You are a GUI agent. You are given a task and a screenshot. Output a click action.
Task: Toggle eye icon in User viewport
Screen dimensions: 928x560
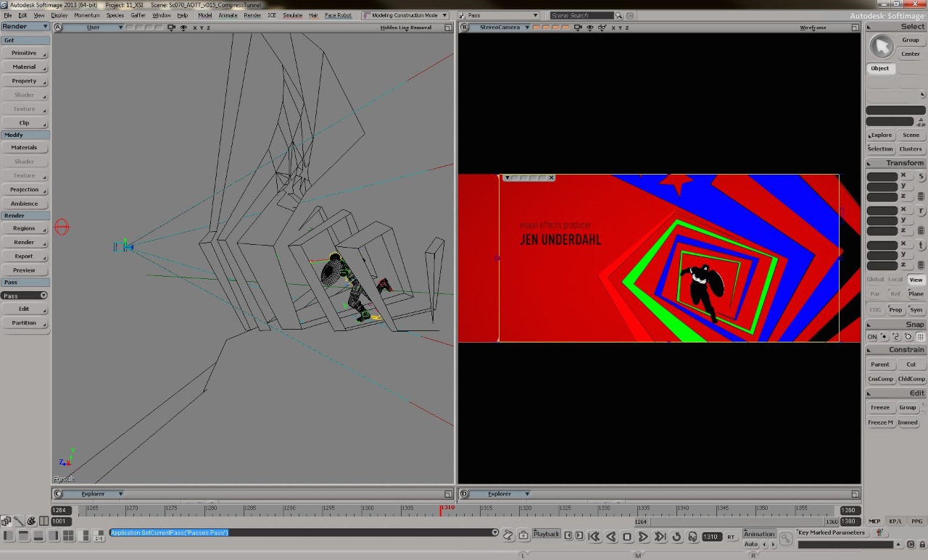tap(183, 28)
